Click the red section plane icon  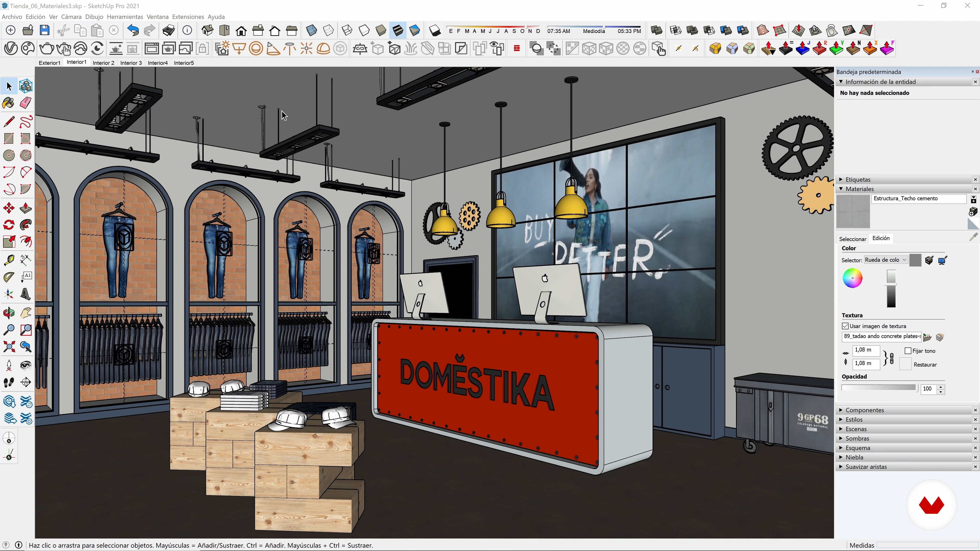click(517, 48)
